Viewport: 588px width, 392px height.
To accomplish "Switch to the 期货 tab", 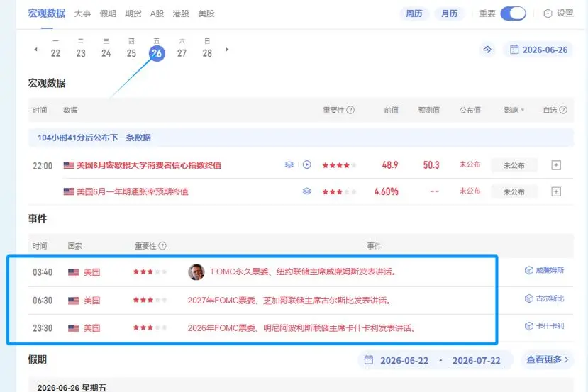I will pos(133,14).
